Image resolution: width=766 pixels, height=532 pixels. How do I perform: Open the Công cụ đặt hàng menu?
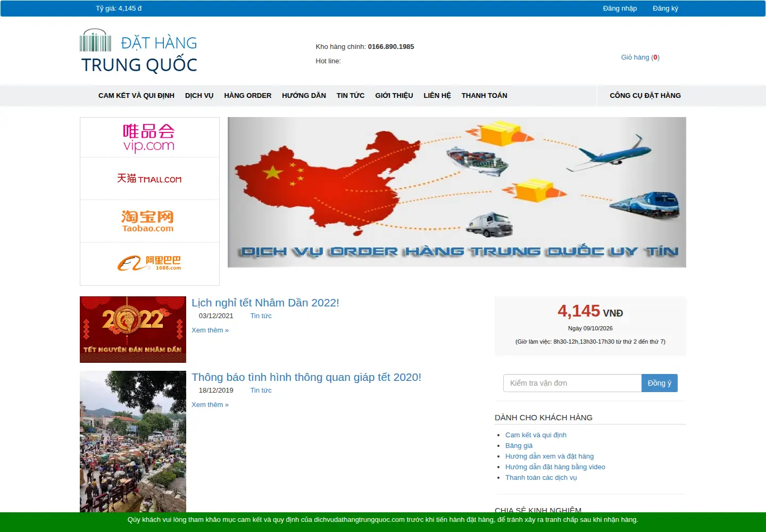point(645,96)
